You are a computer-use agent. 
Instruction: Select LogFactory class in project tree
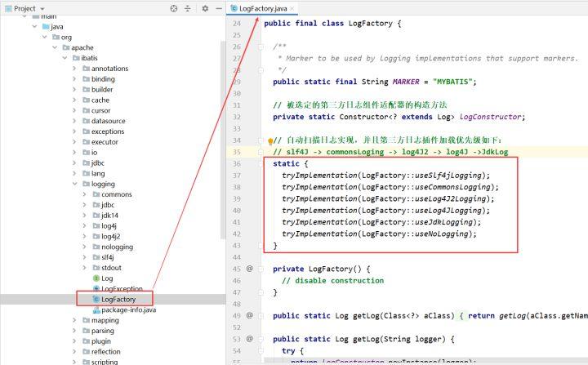118,300
